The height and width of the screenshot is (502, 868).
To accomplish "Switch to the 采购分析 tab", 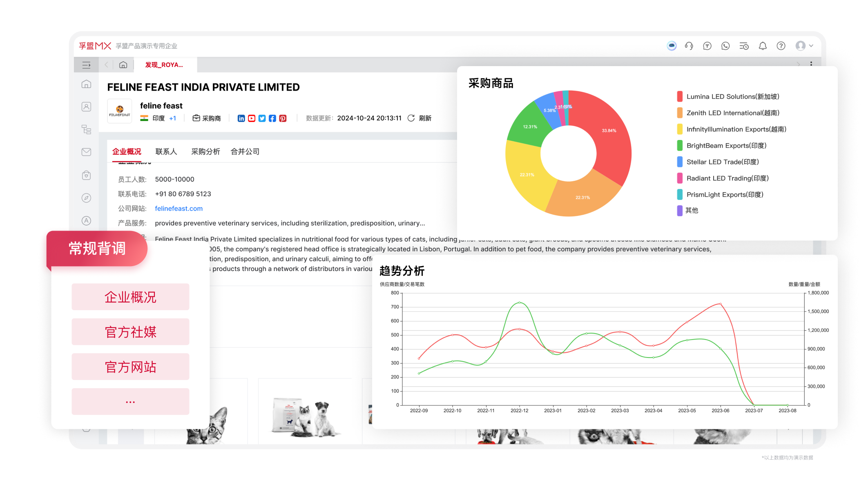I will click(205, 152).
